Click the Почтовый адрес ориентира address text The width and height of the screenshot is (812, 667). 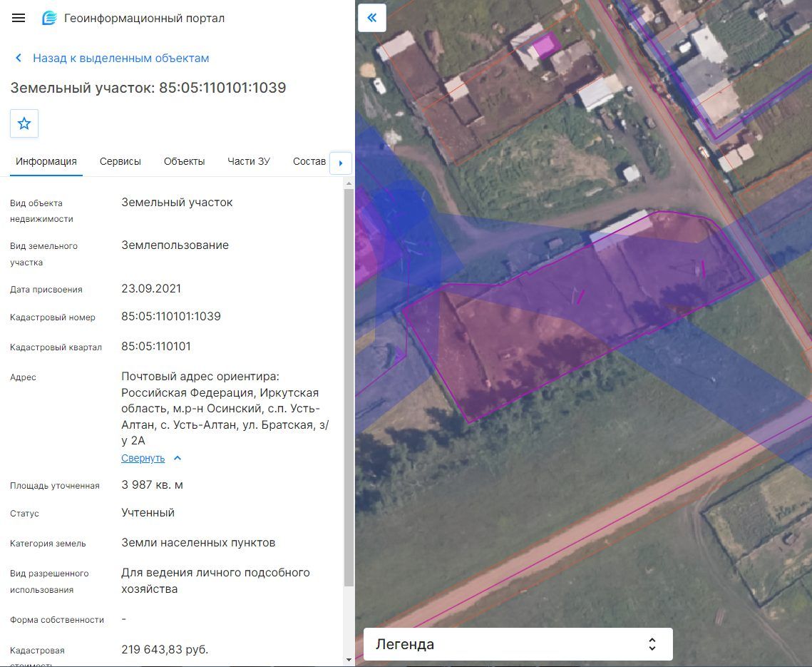(225, 408)
